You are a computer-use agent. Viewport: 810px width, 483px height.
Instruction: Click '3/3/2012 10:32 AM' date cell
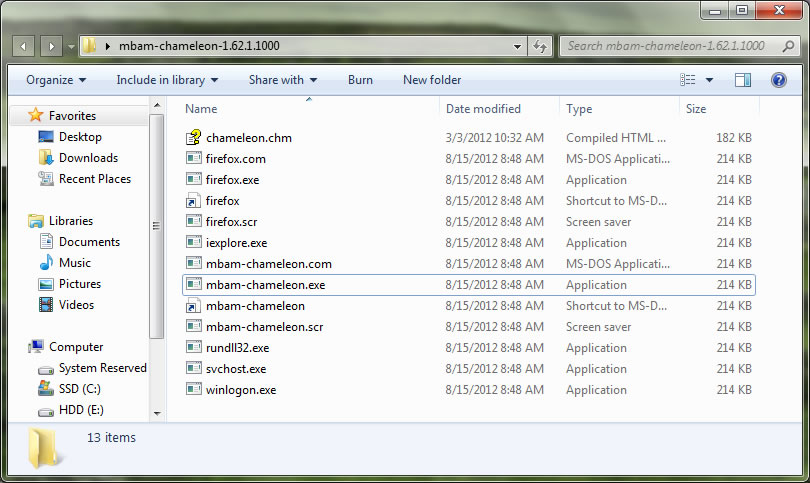click(x=494, y=138)
